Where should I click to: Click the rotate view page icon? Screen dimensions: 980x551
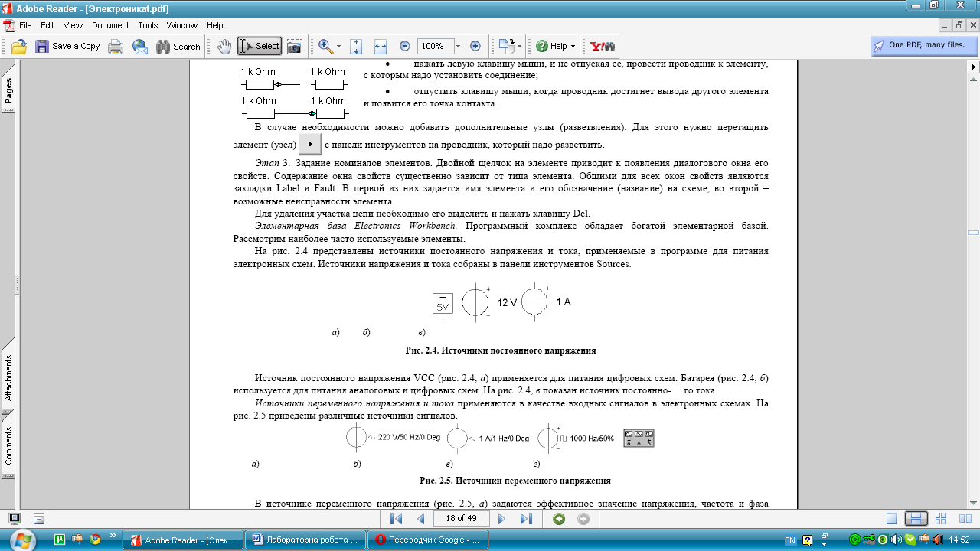coord(505,46)
